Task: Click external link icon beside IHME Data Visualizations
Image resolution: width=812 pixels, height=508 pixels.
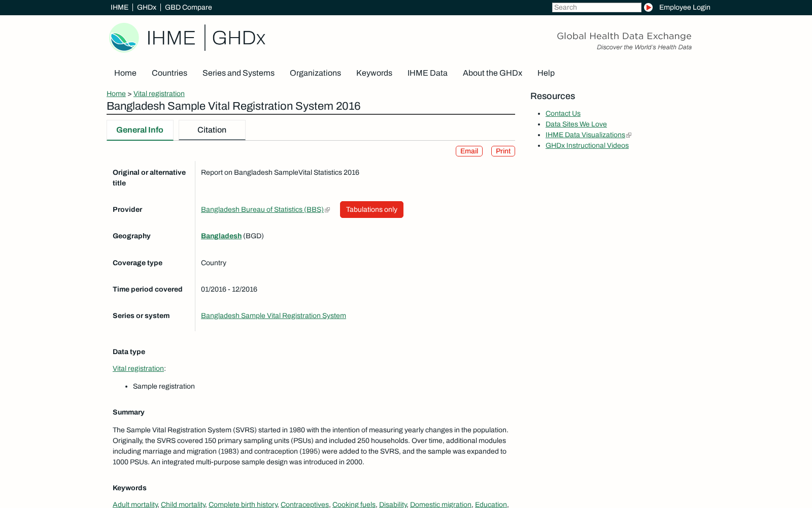Action: coord(629,135)
